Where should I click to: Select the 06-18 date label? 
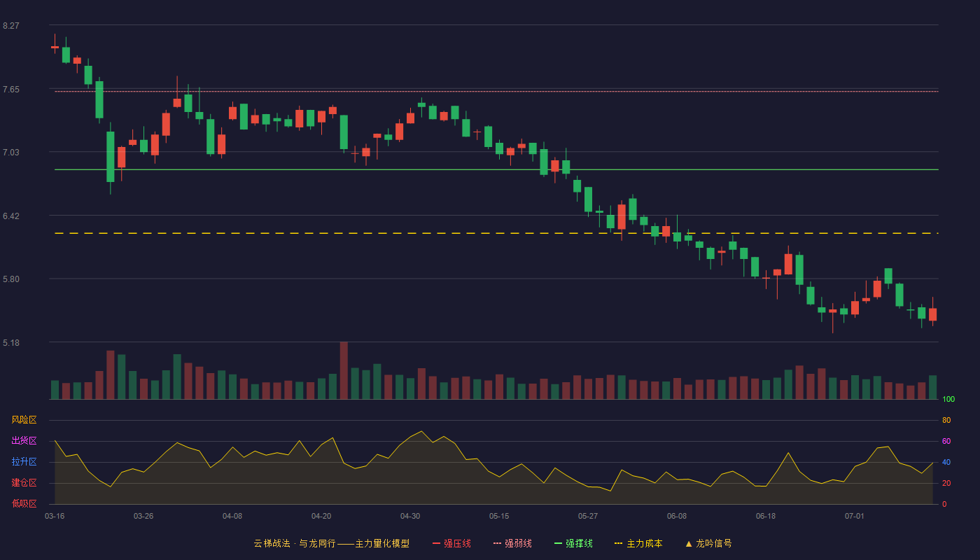(766, 516)
